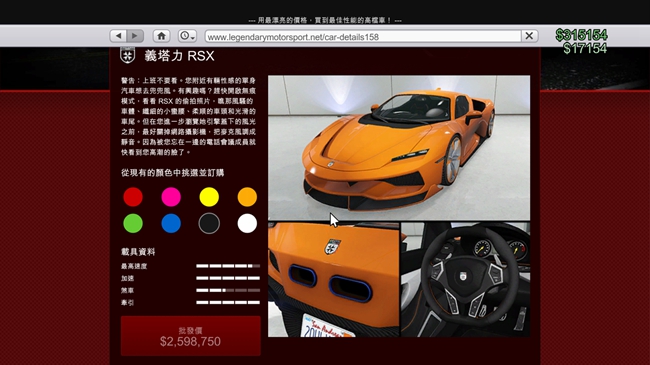Choose the red paint color

pyautogui.click(x=133, y=197)
